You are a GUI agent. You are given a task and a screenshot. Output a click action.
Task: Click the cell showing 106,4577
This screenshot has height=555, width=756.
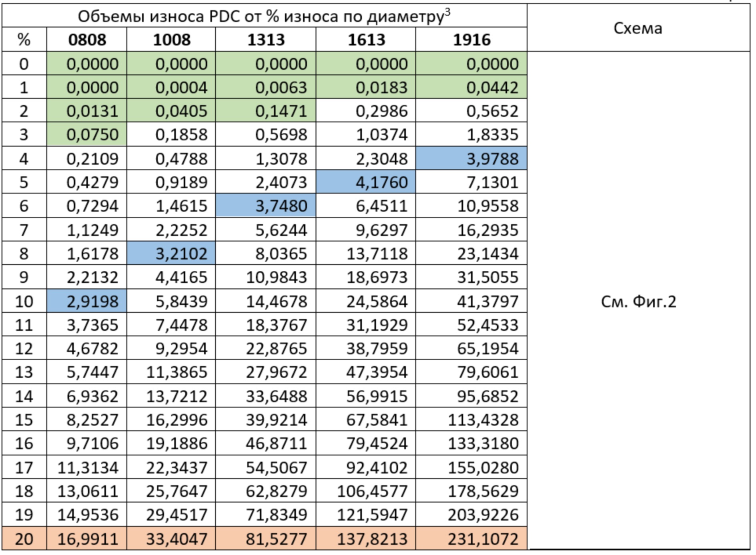pos(366,491)
